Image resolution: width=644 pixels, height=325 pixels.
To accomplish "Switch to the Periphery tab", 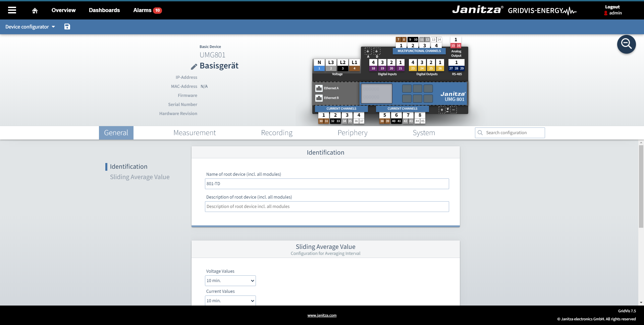I will click(x=353, y=133).
